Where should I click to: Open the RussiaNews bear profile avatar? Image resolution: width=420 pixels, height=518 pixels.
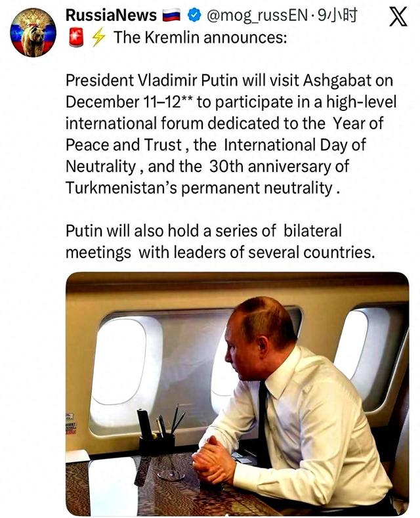click(32, 32)
